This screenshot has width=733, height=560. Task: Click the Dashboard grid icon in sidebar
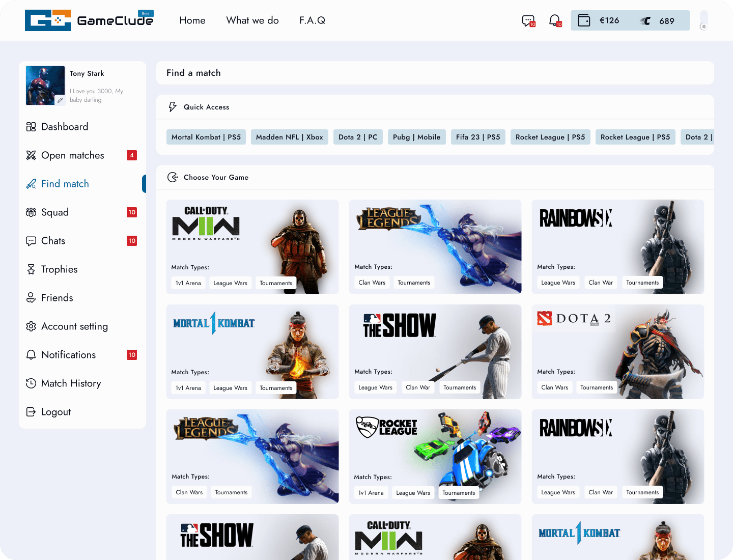click(x=31, y=127)
